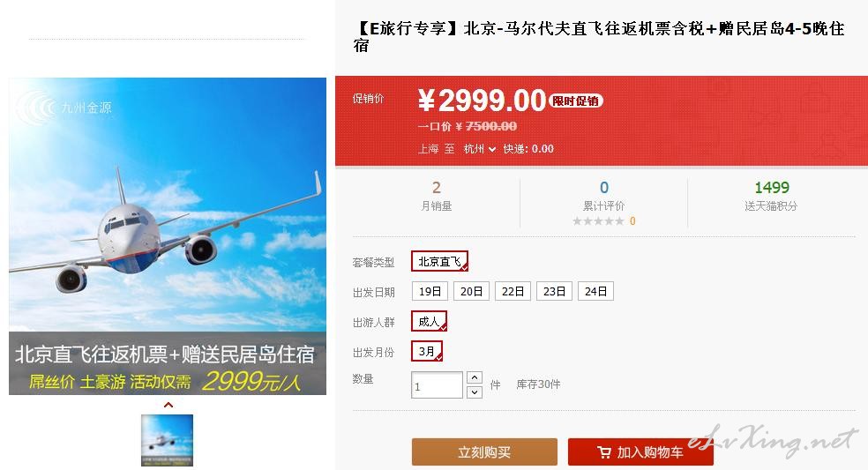Choose departure date 24日
The width and height of the screenshot is (868, 470).
tap(595, 291)
